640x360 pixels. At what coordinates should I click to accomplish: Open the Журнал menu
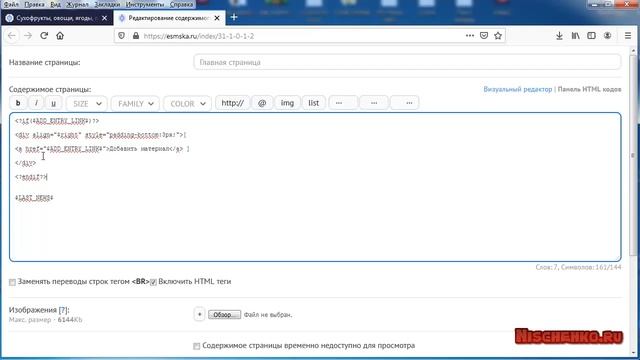pos(77,4)
